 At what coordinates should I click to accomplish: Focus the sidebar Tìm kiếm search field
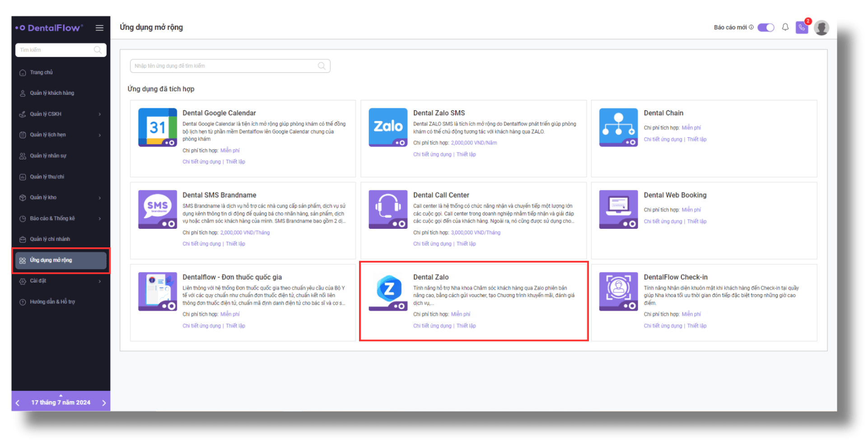coord(61,50)
